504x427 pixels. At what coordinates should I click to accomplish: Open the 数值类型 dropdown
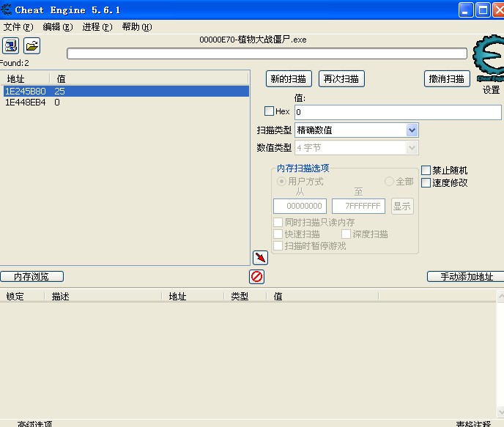click(357, 148)
